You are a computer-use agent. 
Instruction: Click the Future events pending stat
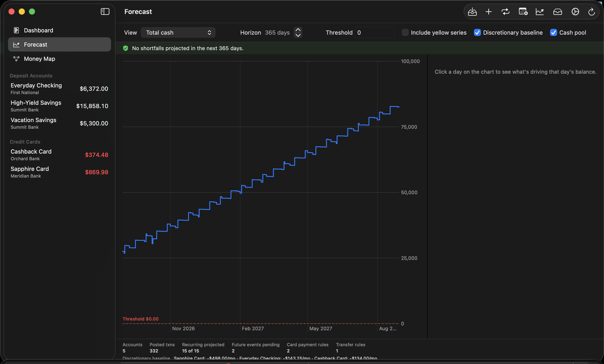255,348
